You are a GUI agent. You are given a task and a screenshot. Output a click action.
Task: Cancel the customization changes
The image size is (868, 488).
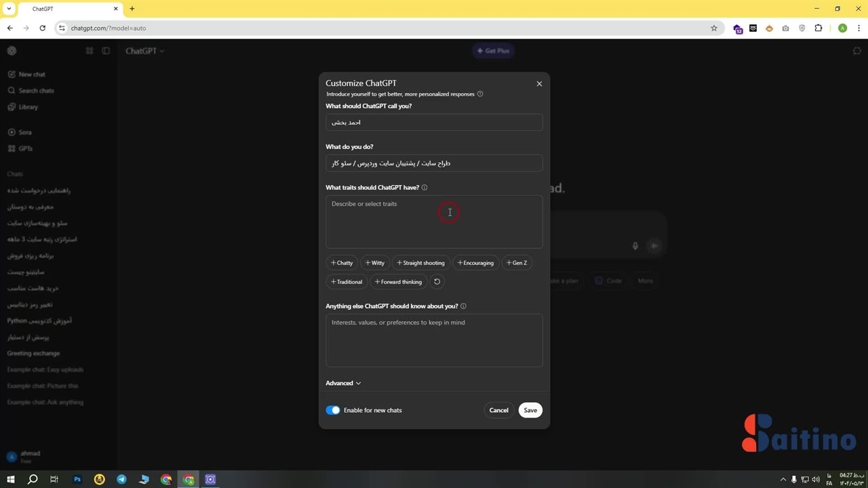tap(498, 410)
